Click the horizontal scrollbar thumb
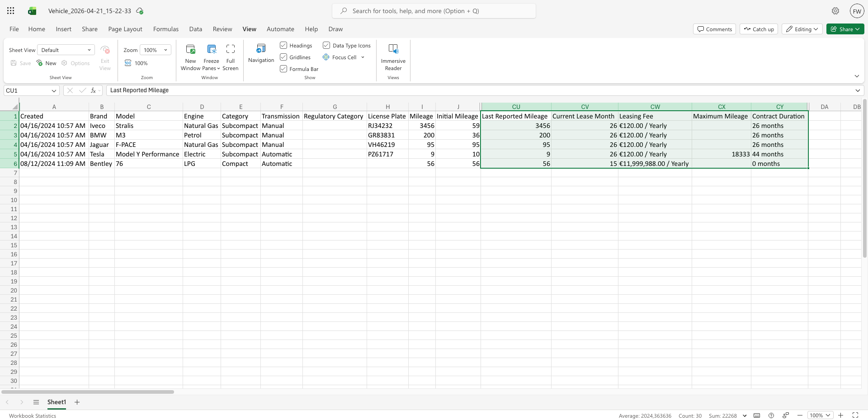The height and width of the screenshot is (420, 868). [88, 392]
